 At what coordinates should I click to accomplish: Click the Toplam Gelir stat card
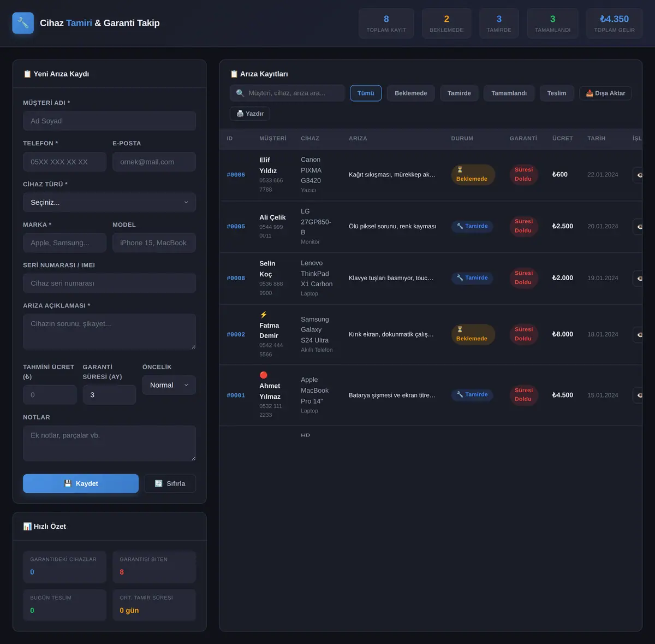(x=614, y=23)
